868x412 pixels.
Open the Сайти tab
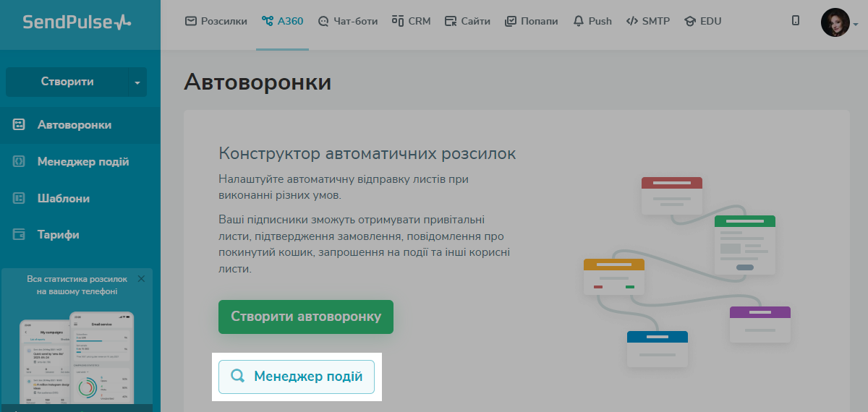(x=467, y=21)
